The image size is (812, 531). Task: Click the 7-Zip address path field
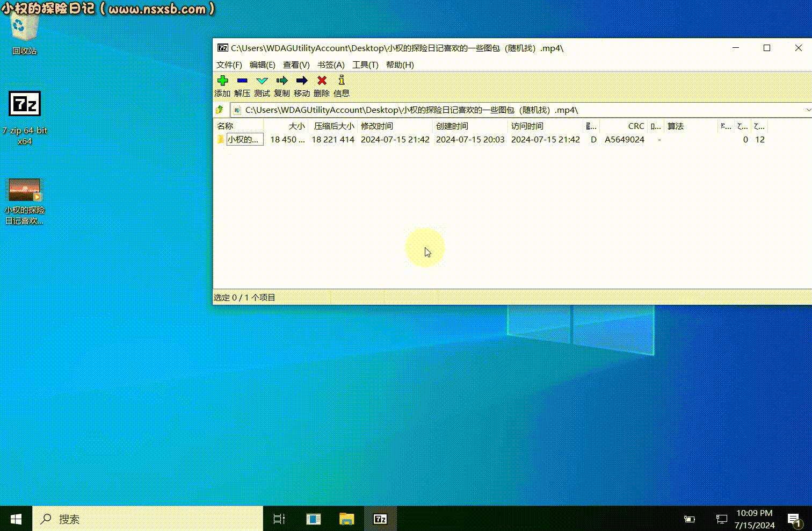tap(521, 110)
